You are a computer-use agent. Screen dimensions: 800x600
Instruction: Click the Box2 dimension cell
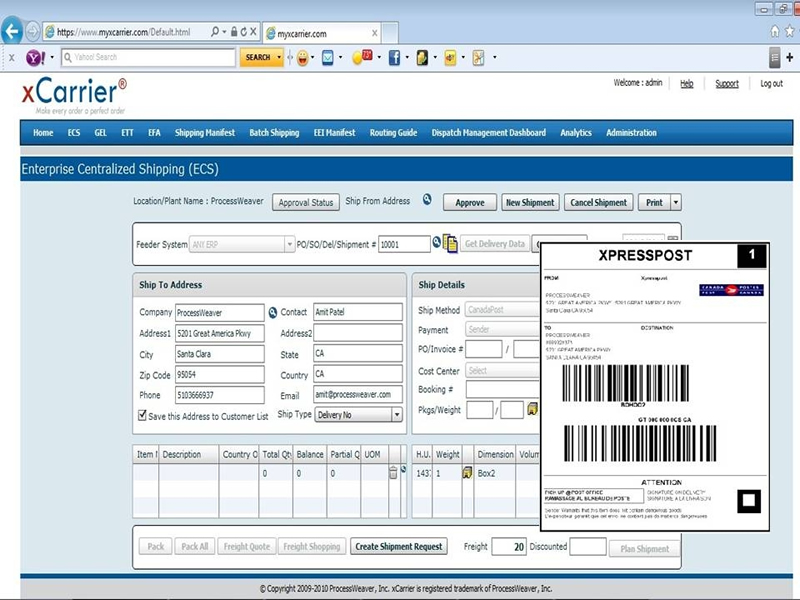tap(494, 473)
